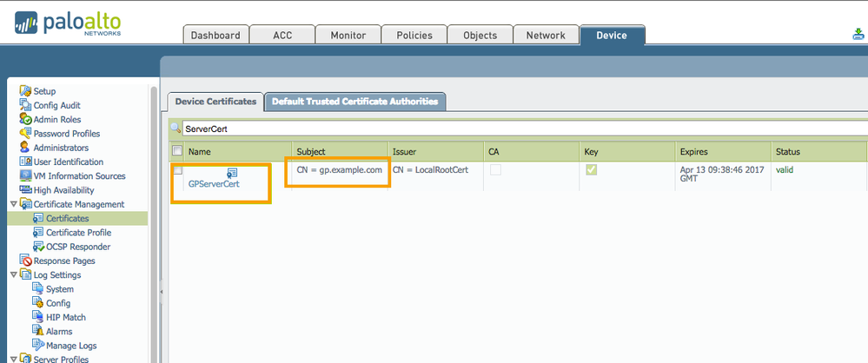Select the Device tab
The width and height of the screenshot is (868, 363).
[612, 35]
